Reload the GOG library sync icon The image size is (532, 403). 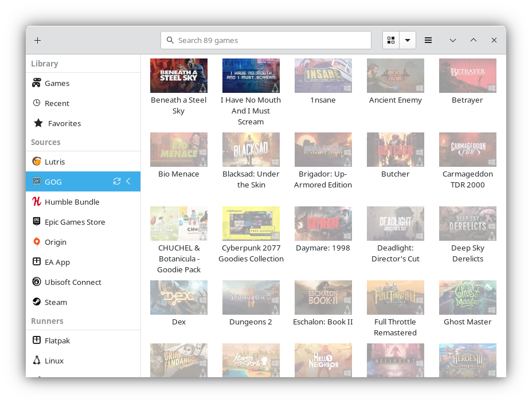click(117, 181)
